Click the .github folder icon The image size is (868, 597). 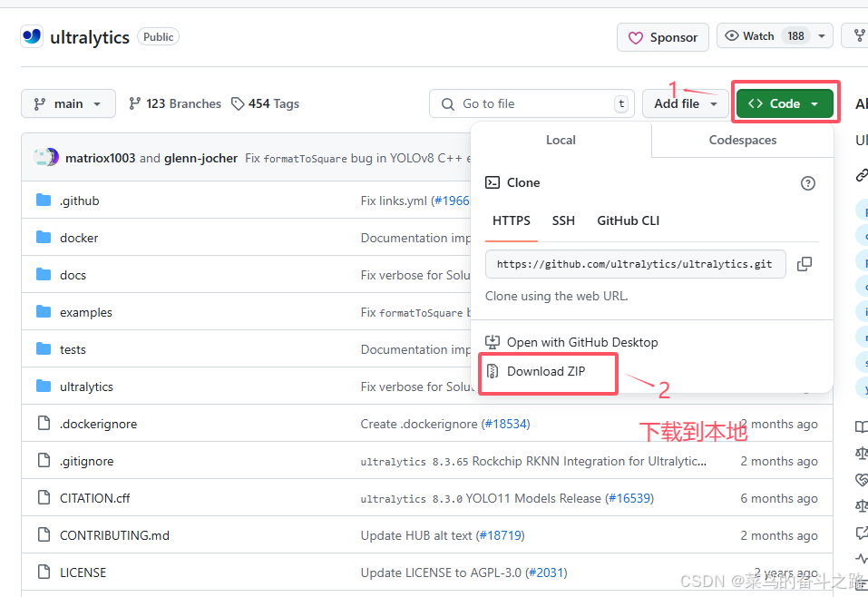44,200
